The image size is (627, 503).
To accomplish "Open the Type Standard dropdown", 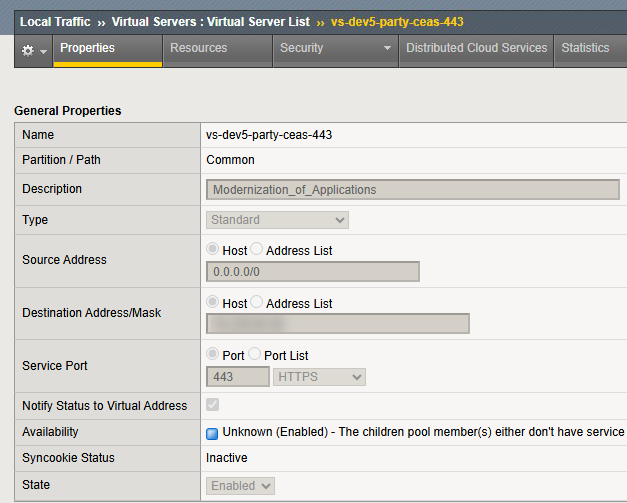I will point(277,220).
